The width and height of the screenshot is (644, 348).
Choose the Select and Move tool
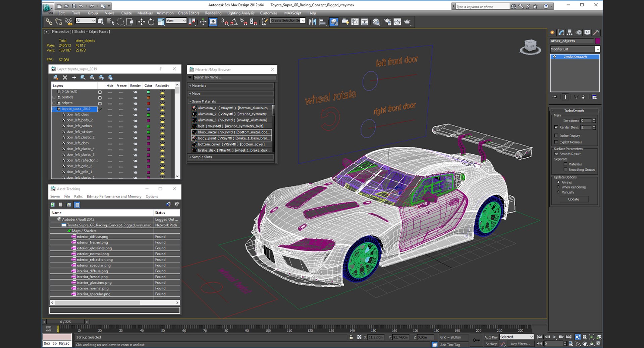point(142,22)
